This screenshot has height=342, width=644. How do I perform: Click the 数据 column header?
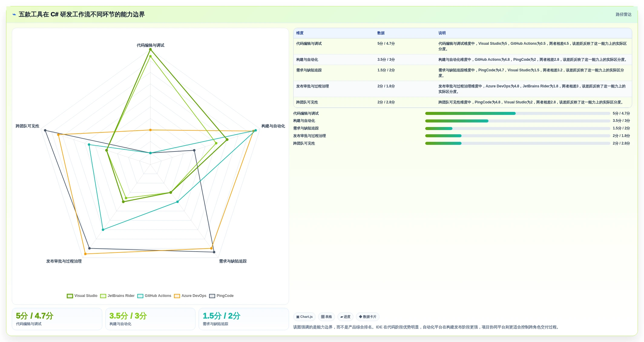coord(381,33)
